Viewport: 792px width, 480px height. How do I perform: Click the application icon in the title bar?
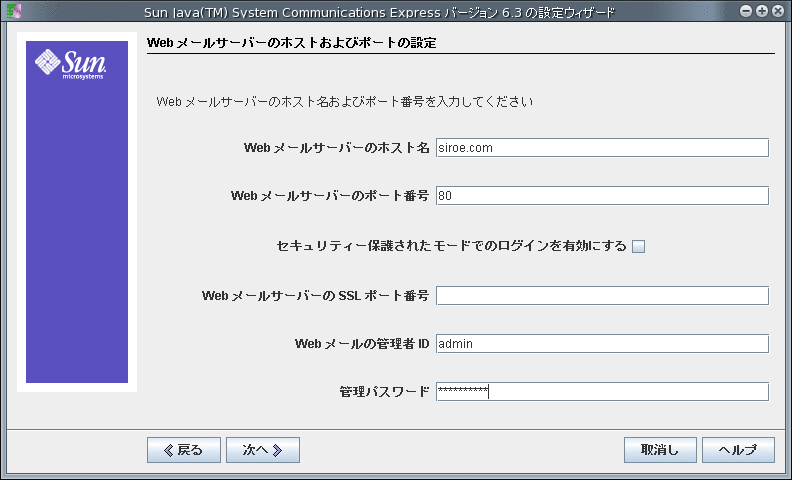click(x=14, y=11)
